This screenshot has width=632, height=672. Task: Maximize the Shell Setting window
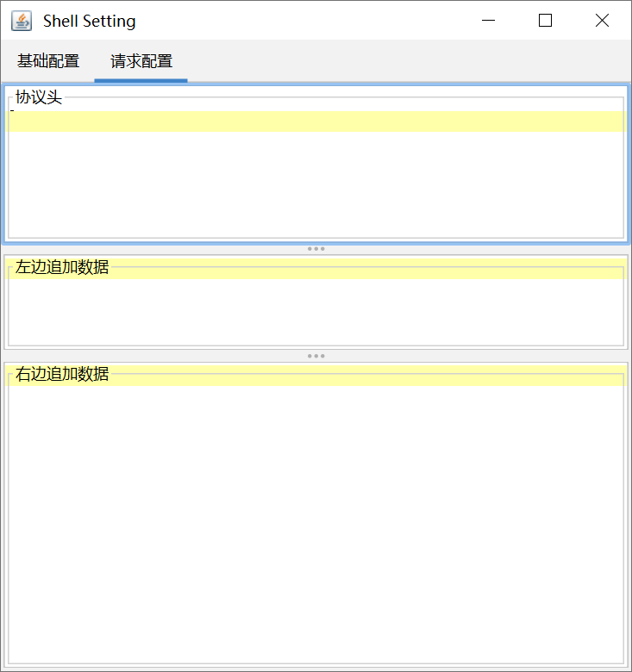click(x=545, y=21)
